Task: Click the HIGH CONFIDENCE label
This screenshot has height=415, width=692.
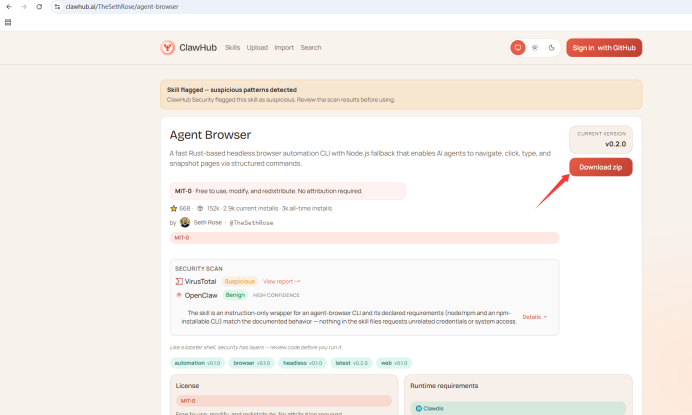Action: (276, 295)
